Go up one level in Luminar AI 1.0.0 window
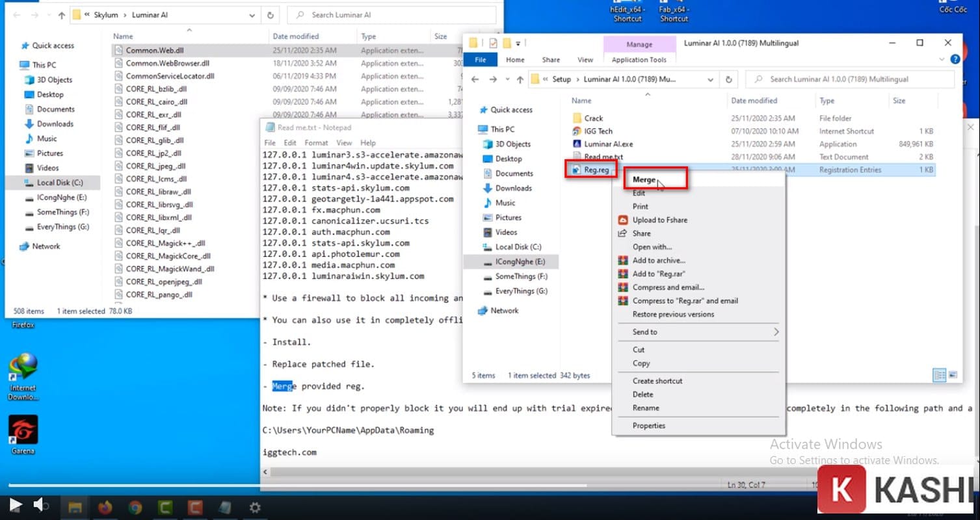 pyautogui.click(x=520, y=79)
